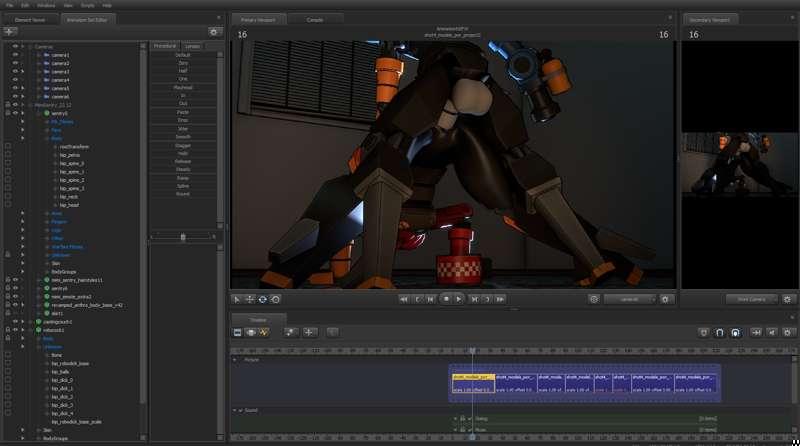Click the secondary viewport preview image
Image resolution: width=800 pixels, height=446 pixels.
click(x=739, y=163)
